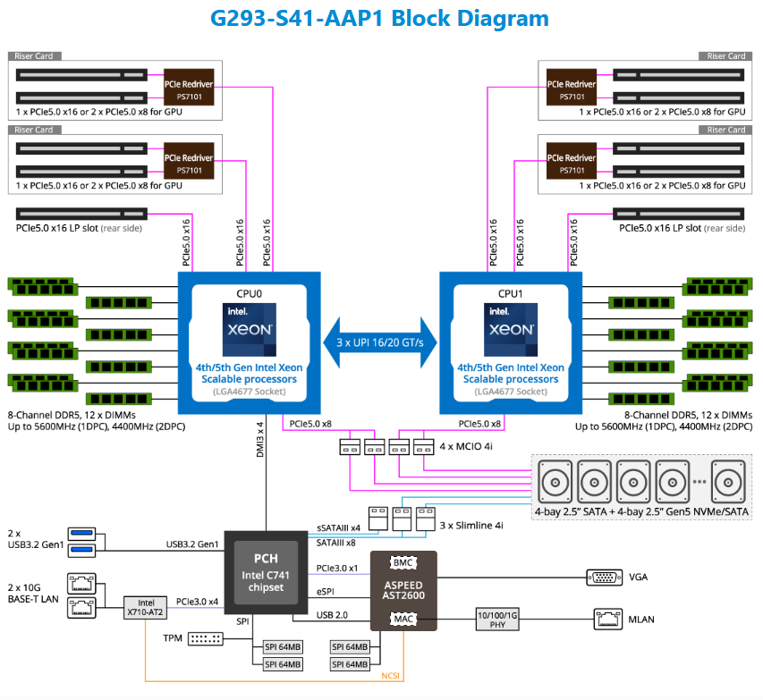
Task: Click the BMC label on the ASPEED chip
Action: [403, 563]
